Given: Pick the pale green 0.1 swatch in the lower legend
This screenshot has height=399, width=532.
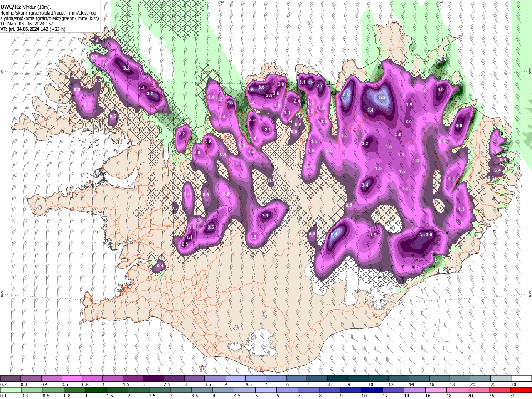Looking at the screenshot, I should 11,390.
